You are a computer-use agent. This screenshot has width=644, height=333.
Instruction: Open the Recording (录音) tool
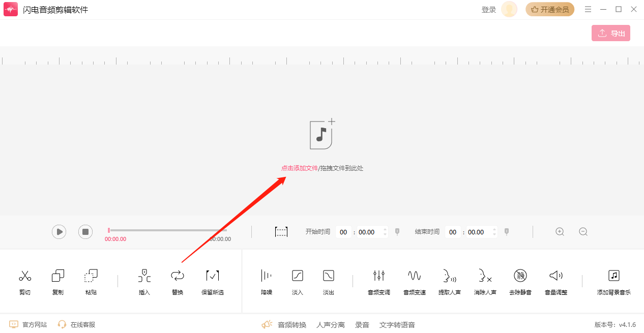point(362,325)
